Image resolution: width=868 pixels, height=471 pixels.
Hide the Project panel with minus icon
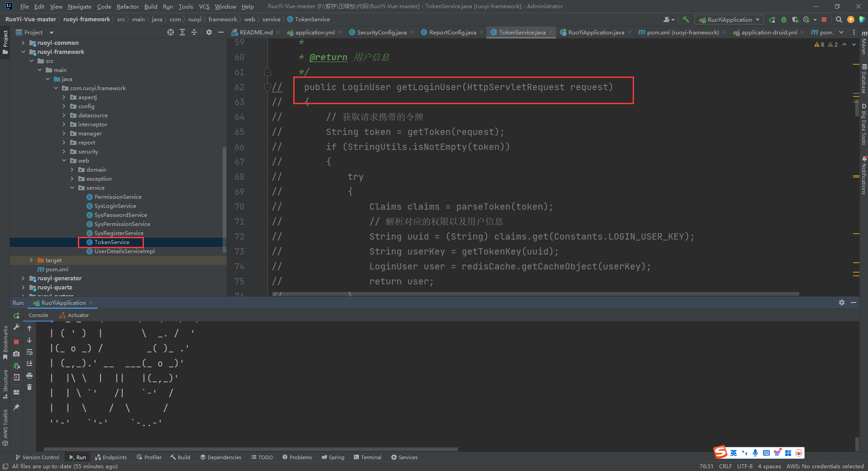click(x=221, y=32)
